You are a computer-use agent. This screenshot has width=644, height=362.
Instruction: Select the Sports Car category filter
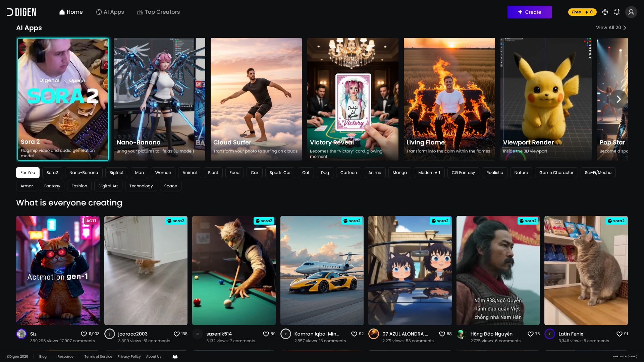click(x=280, y=173)
